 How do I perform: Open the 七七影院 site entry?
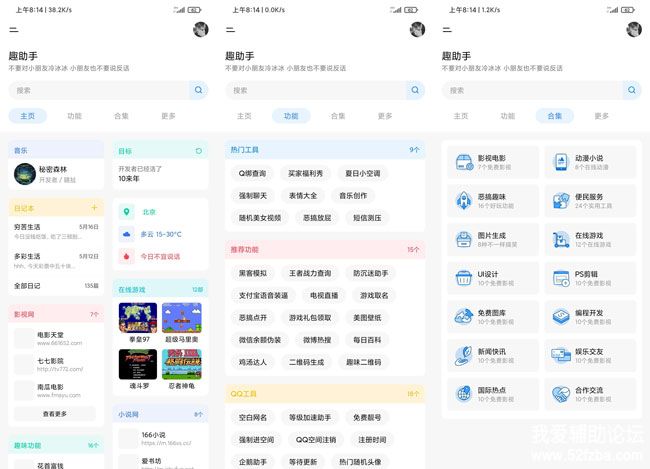coord(56,365)
